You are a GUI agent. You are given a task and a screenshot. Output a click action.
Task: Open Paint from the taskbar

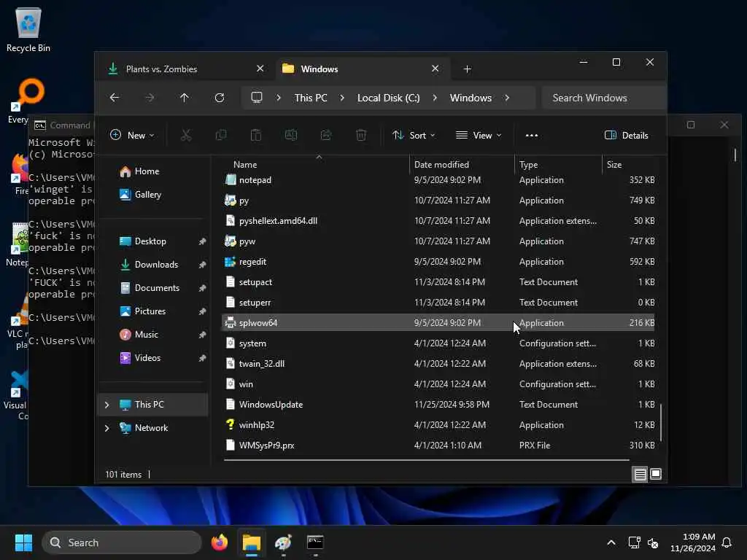pos(284,542)
